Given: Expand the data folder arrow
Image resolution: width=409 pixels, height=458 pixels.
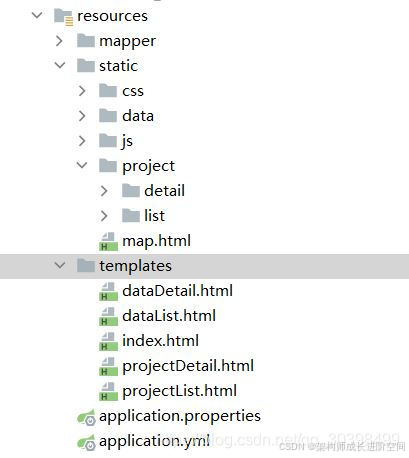Looking at the screenshot, I should [x=82, y=116].
